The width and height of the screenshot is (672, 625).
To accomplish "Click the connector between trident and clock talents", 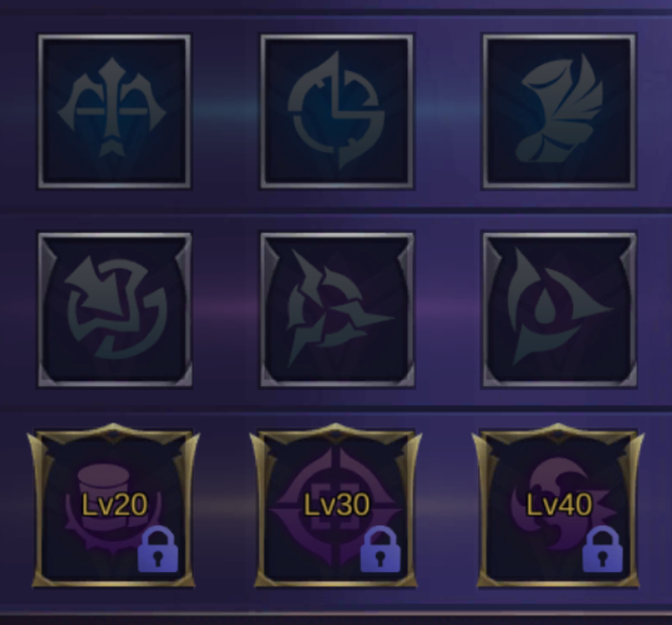I will pyautogui.click(x=226, y=106).
